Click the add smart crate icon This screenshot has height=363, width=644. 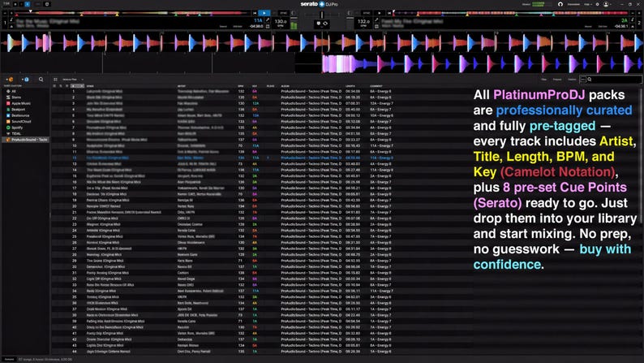tap(25, 80)
